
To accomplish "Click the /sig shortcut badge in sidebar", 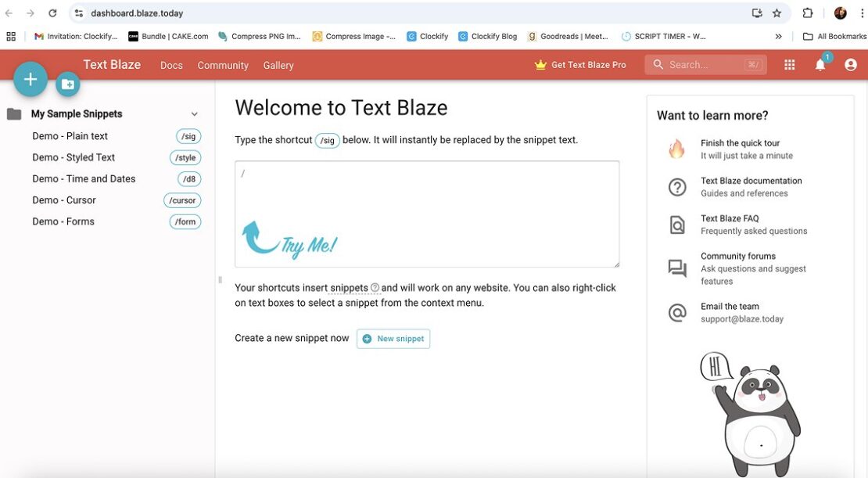I will coord(188,136).
